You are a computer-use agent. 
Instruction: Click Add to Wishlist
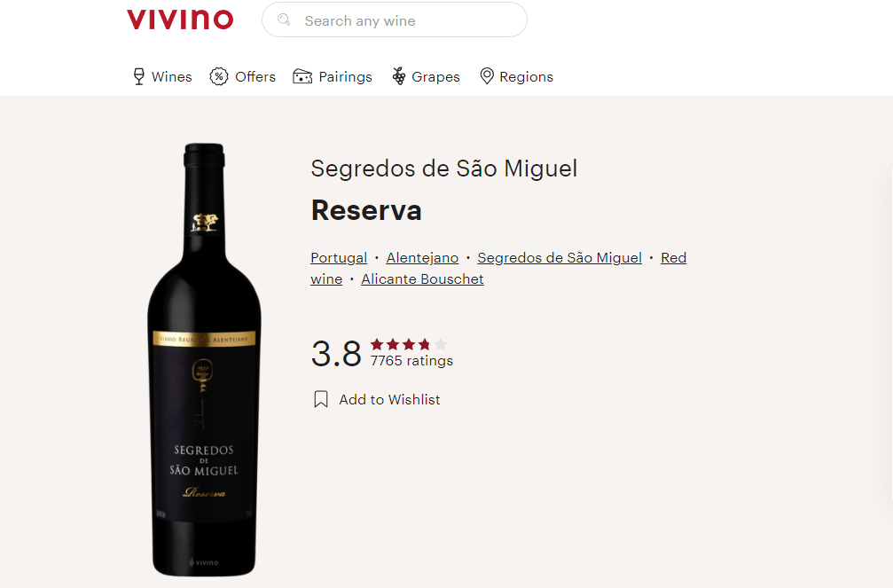coord(389,399)
